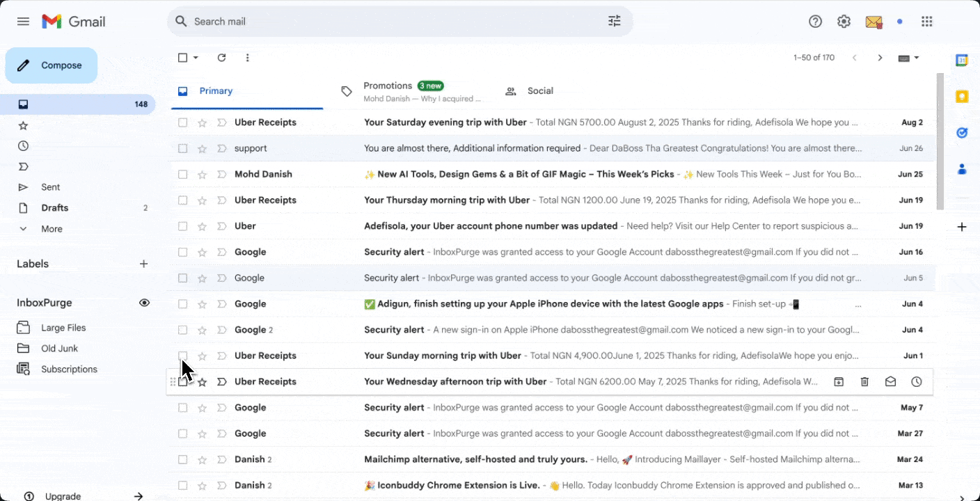Open the Social tab
980x501 pixels.
pos(539,91)
